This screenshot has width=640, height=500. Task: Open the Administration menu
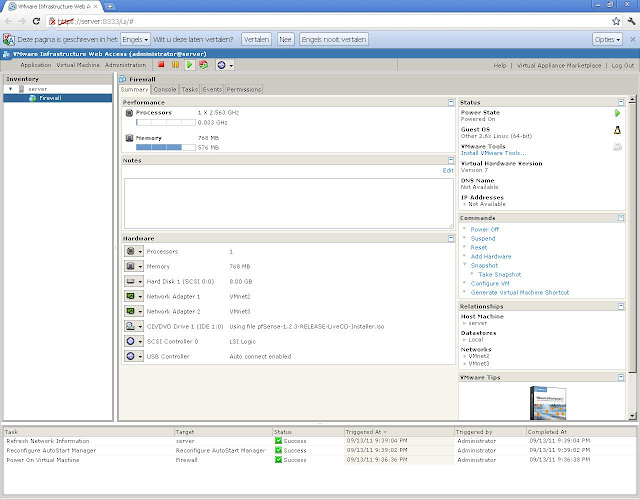point(125,65)
